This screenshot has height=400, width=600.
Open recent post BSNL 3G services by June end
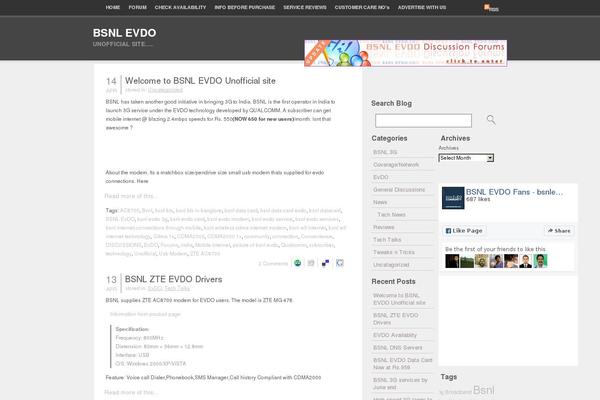point(400,384)
